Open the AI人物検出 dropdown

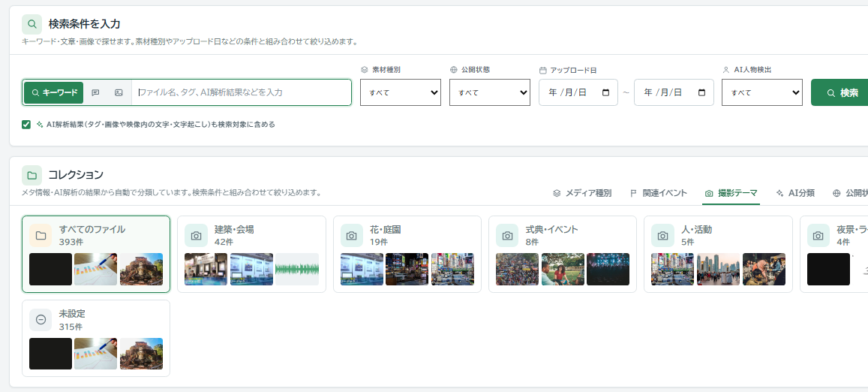pyautogui.click(x=761, y=92)
